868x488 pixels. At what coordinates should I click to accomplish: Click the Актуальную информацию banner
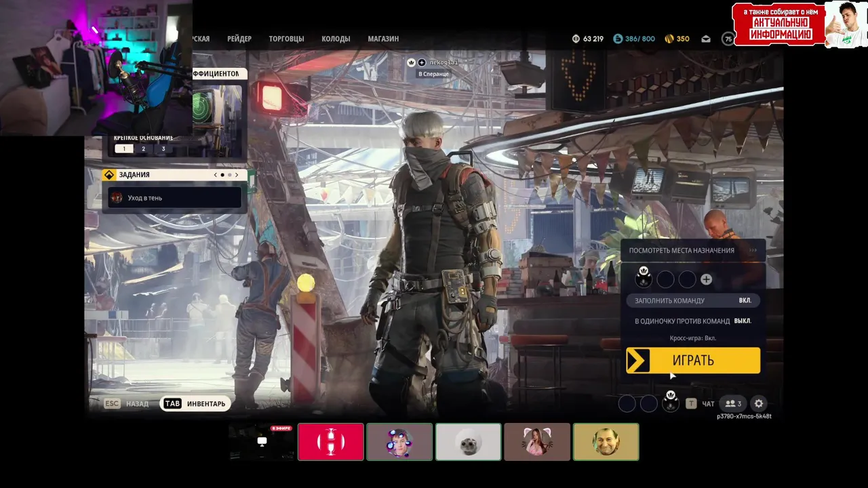(780, 25)
